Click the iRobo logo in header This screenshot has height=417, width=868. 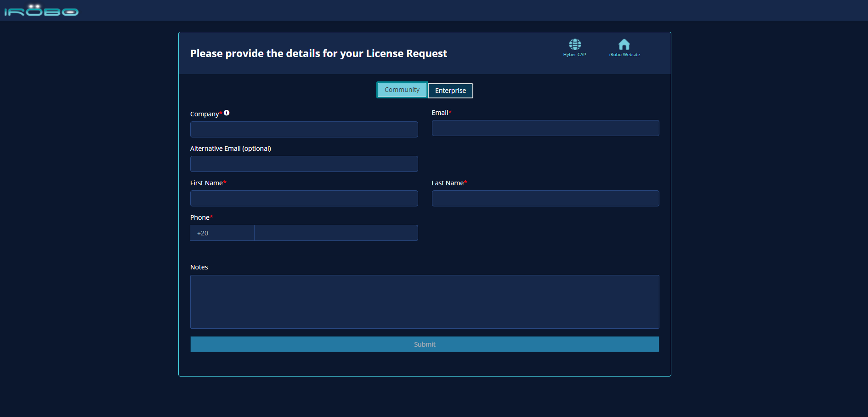pos(41,10)
